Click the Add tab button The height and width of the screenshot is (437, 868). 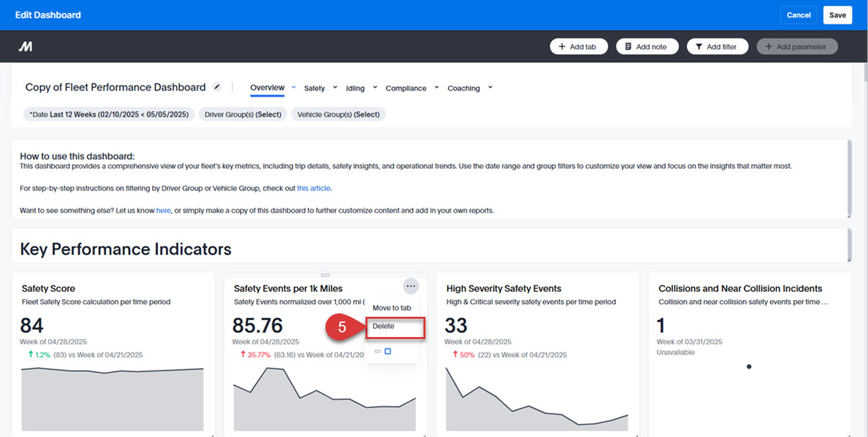(579, 47)
